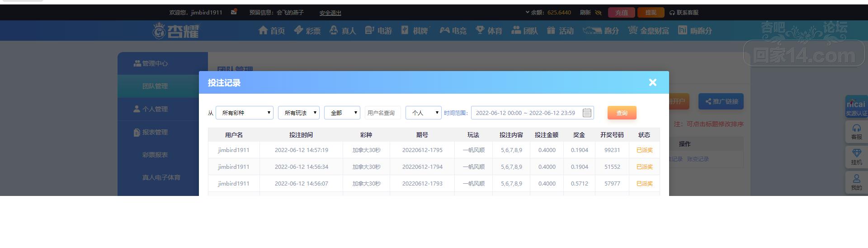The width and height of the screenshot is (868, 248).
Task: Open 个人 scope dropdown
Action: click(424, 113)
